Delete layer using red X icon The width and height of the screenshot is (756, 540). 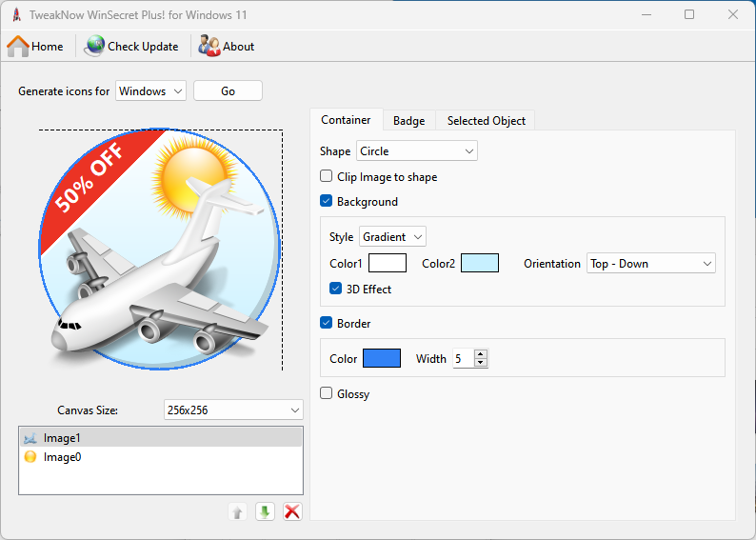[292, 511]
